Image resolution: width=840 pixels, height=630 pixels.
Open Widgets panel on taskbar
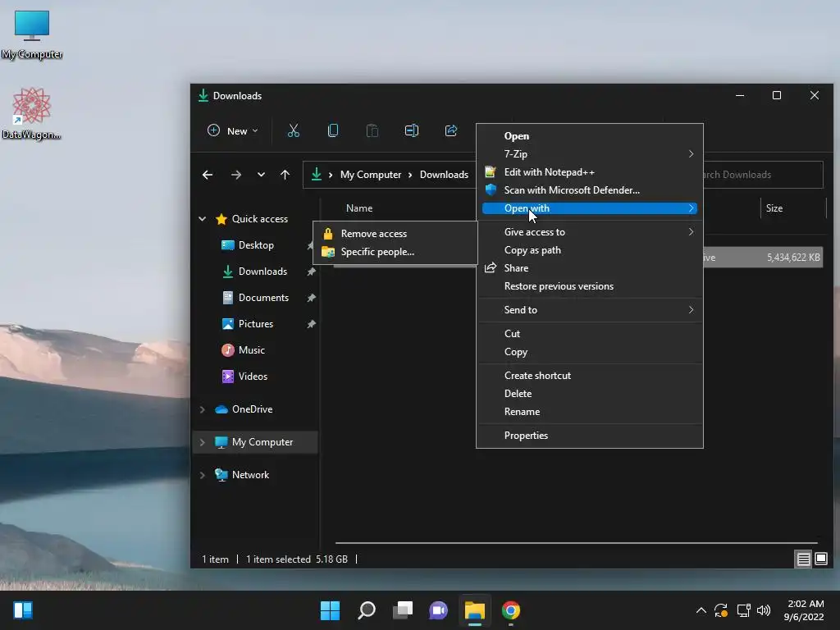(23, 610)
